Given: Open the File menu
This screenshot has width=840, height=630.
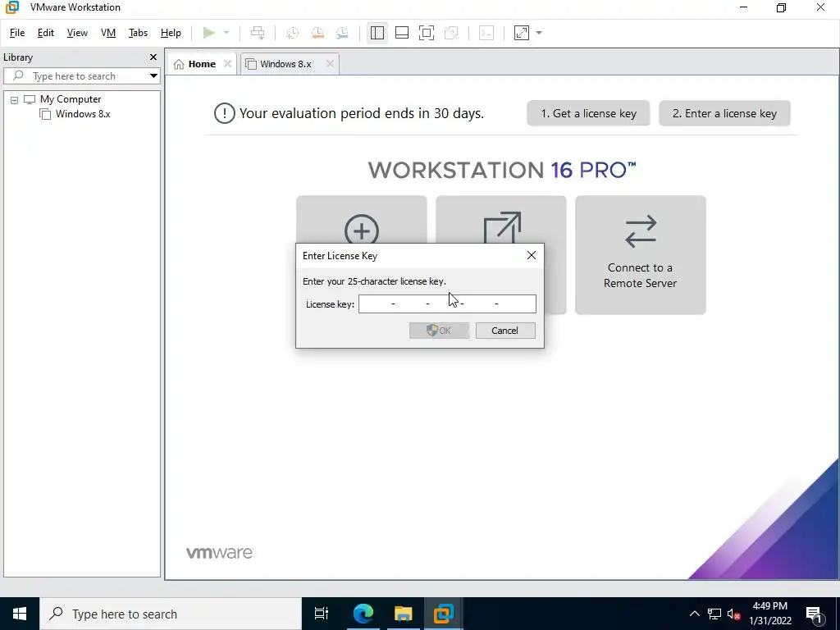Looking at the screenshot, I should click(17, 33).
